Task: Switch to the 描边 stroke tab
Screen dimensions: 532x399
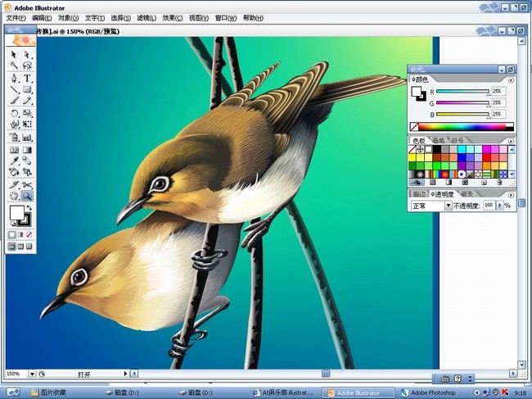Action: 419,194
